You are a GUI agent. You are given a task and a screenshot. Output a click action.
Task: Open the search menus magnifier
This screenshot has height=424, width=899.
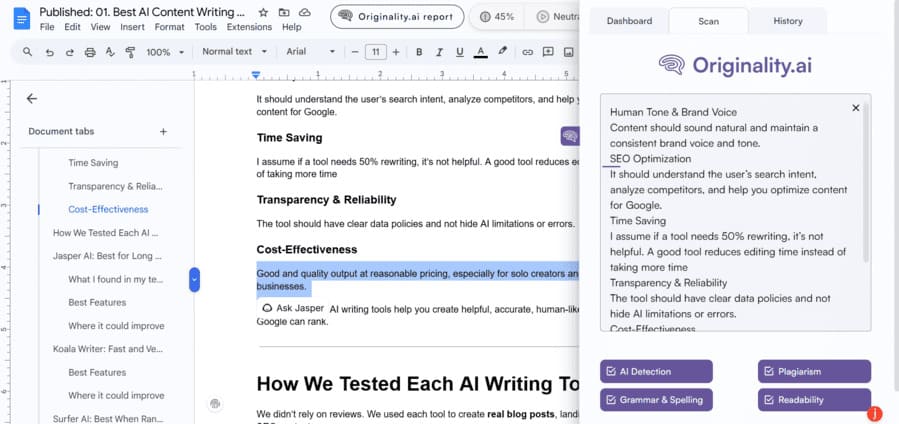tap(28, 52)
